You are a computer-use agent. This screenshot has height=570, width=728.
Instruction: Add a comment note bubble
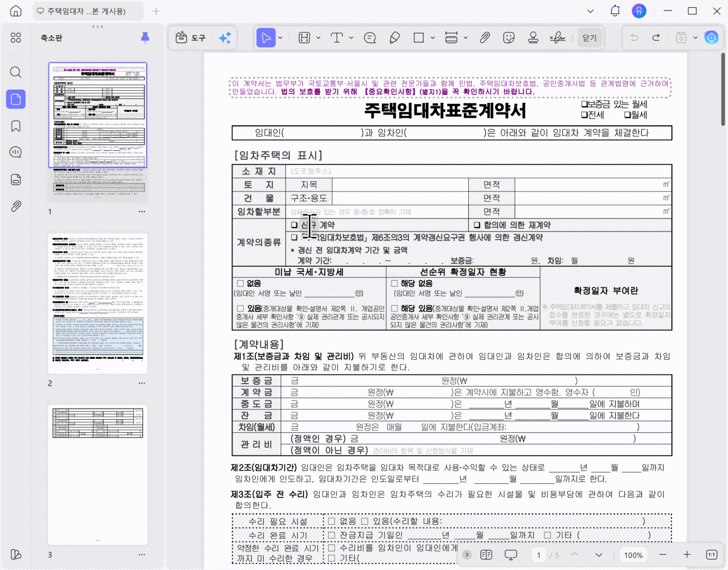370,38
